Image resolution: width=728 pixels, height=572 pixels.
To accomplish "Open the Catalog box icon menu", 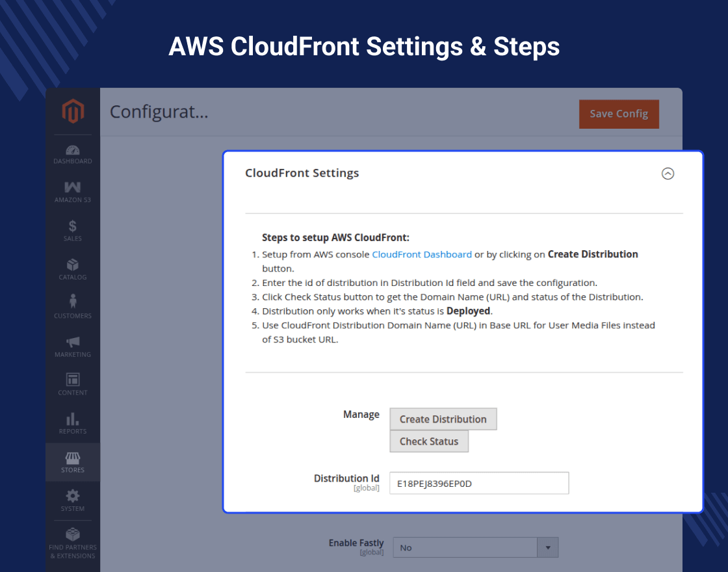I will (x=72, y=269).
